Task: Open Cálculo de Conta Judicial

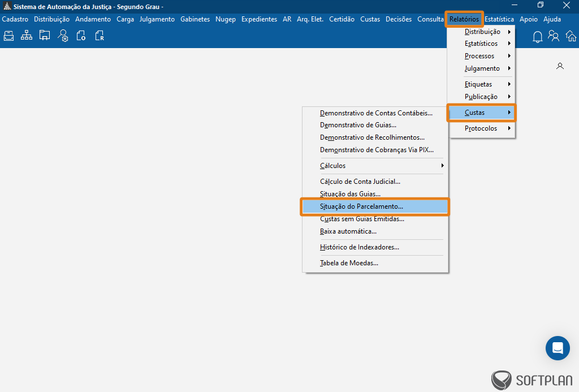Action: (x=375, y=182)
